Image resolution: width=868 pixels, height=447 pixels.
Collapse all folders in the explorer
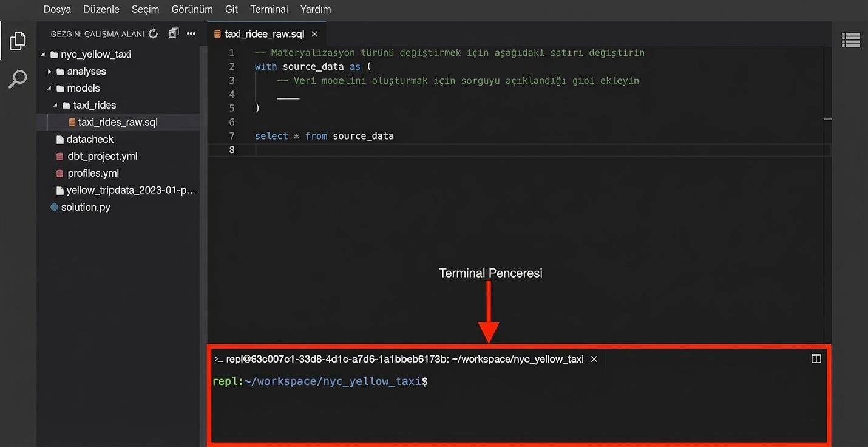click(172, 33)
